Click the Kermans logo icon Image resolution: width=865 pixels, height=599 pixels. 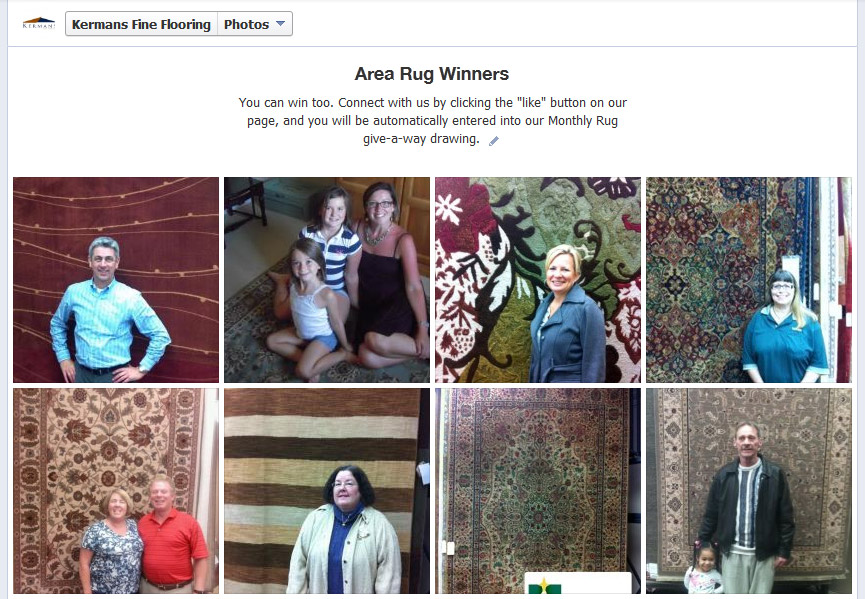pyautogui.click(x=39, y=23)
